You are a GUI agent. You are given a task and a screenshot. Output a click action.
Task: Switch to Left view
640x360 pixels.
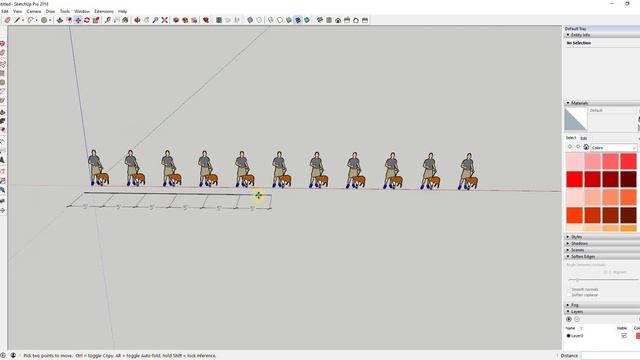(x=365, y=20)
